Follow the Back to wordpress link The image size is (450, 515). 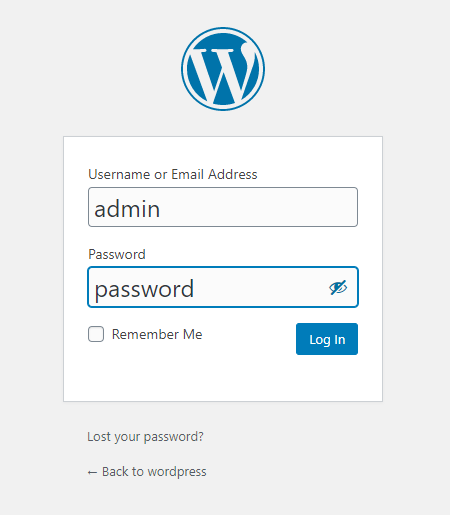(x=147, y=472)
